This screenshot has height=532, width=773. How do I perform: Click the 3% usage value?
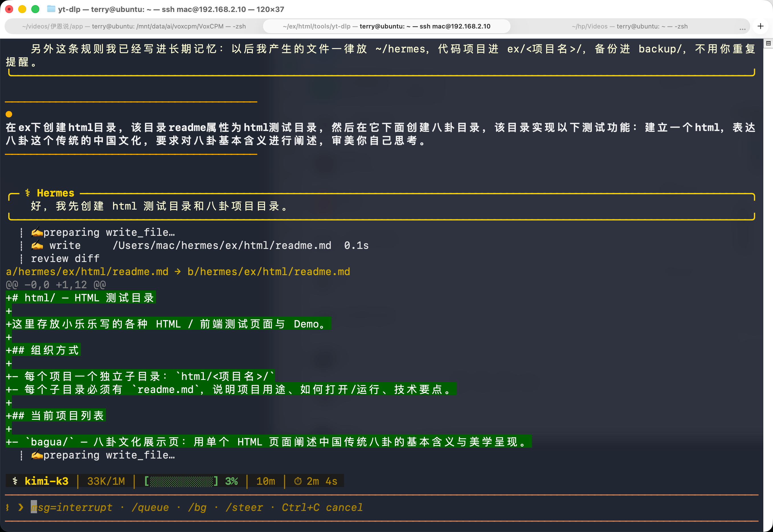pos(231,481)
